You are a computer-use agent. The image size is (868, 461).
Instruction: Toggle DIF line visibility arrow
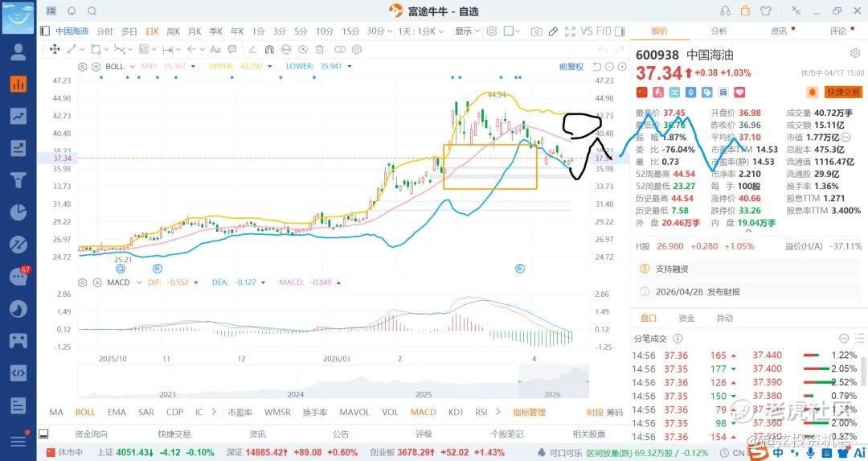click(196, 282)
